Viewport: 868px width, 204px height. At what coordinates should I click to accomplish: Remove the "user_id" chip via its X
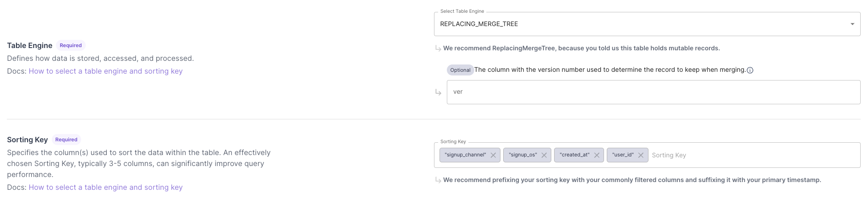pos(641,155)
